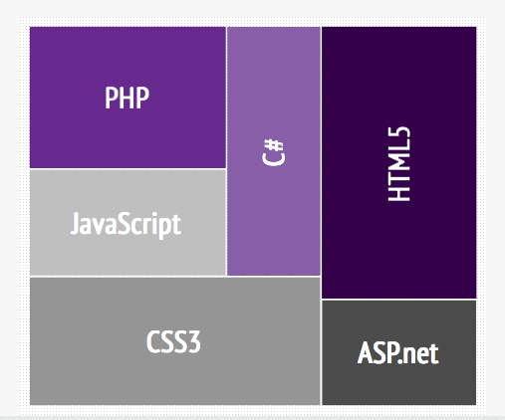The width and height of the screenshot is (505, 420).
Task: Pick the charcoal gray color block
Action: point(399,352)
